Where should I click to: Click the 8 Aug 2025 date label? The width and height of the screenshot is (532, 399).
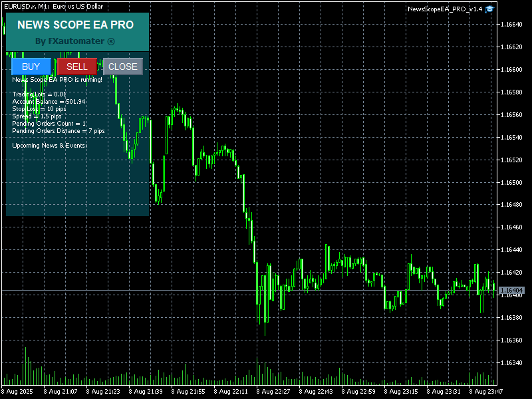click(19, 392)
